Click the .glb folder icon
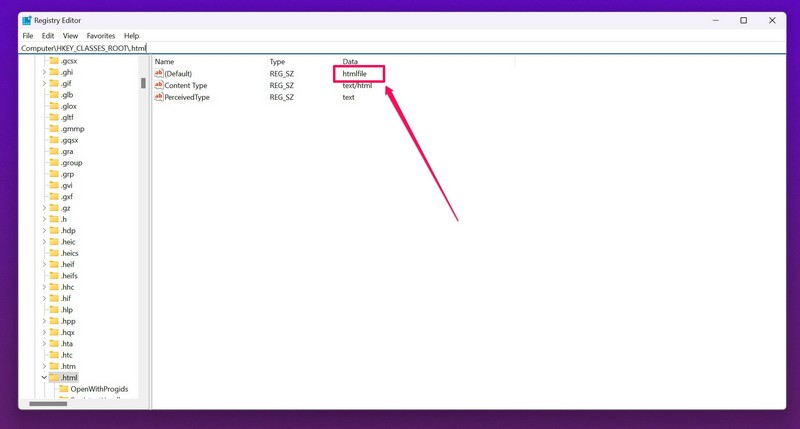 point(54,94)
